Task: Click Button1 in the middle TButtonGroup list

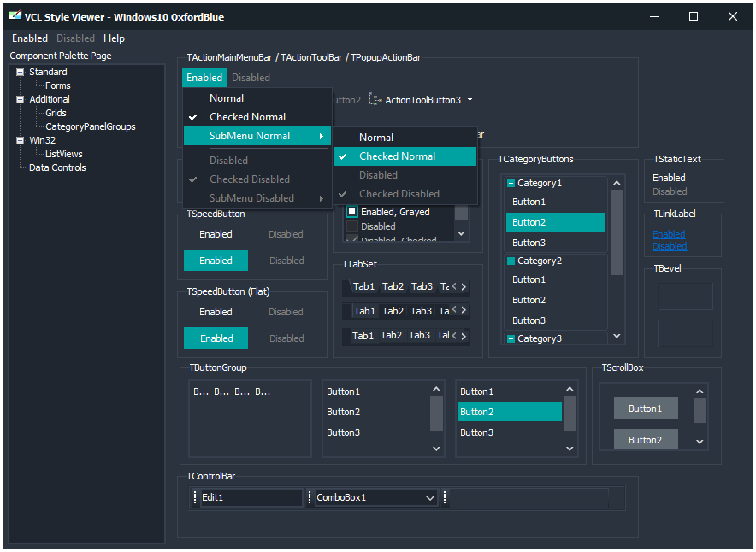Action: pos(376,391)
